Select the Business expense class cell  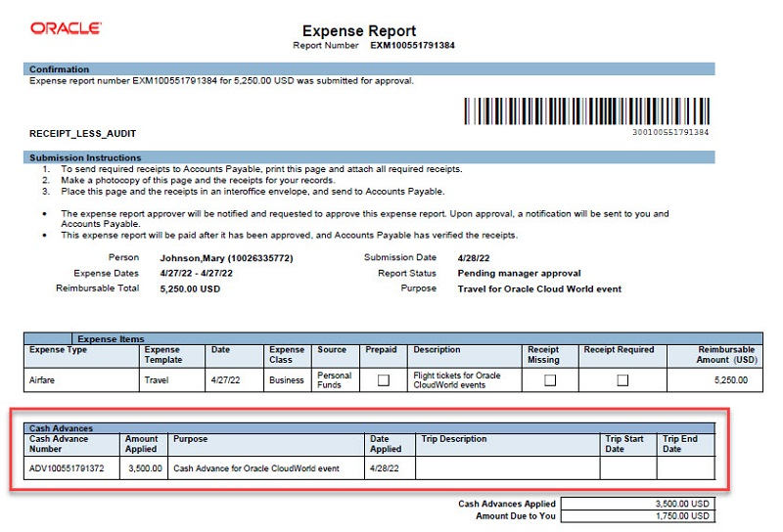(x=287, y=380)
